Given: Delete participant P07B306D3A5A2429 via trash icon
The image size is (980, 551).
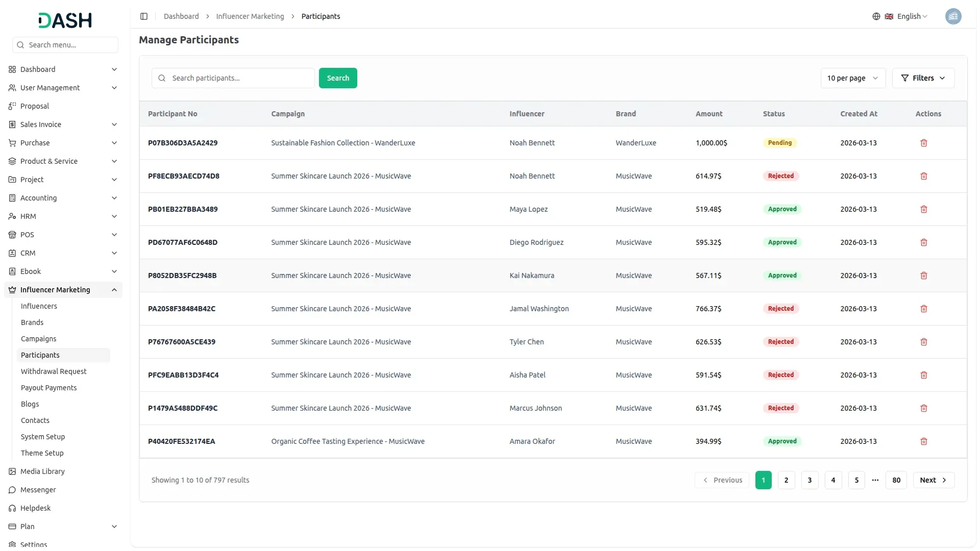Looking at the screenshot, I should [x=923, y=143].
